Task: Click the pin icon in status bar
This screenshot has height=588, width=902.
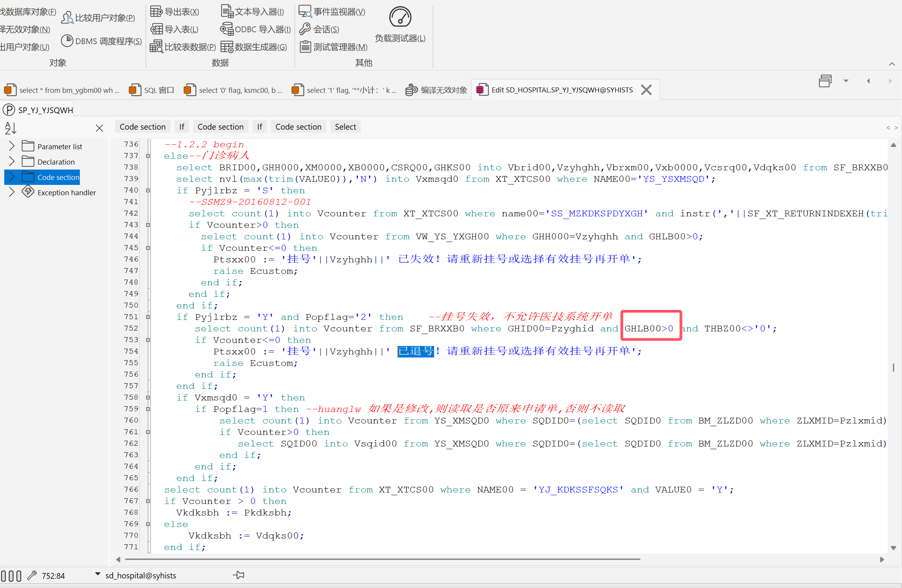Action: pos(239,575)
